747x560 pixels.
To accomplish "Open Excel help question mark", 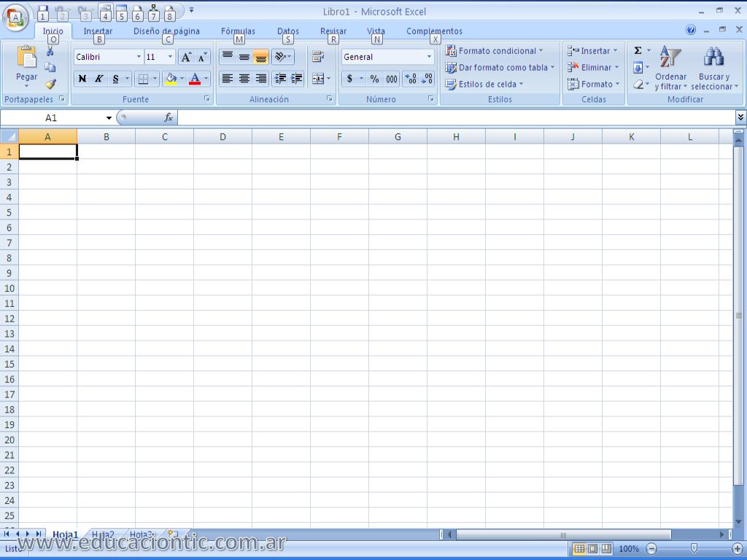I will click(690, 30).
